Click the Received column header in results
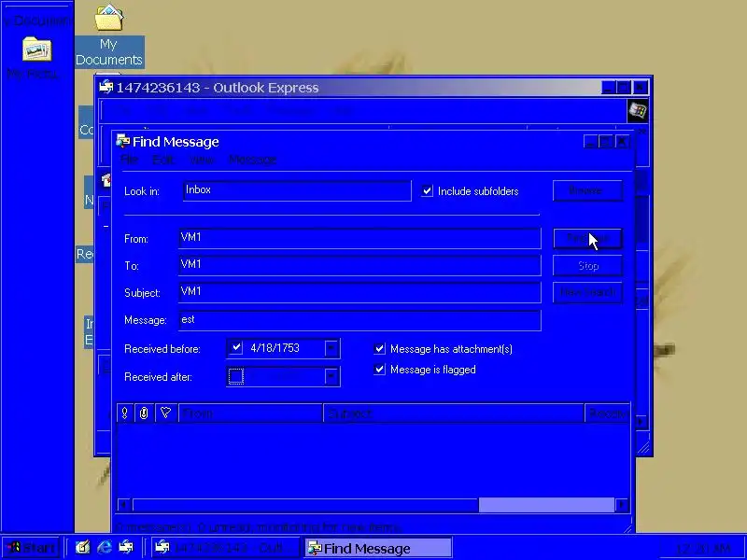 [x=608, y=413]
